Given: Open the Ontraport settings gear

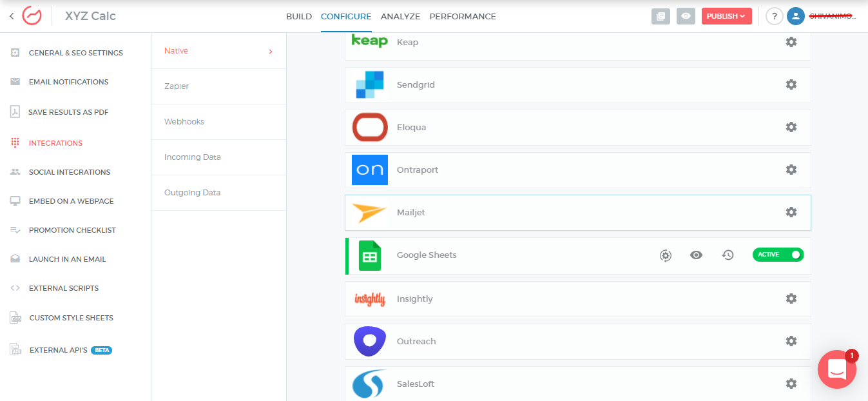Looking at the screenshot, I should pos(791,170).
